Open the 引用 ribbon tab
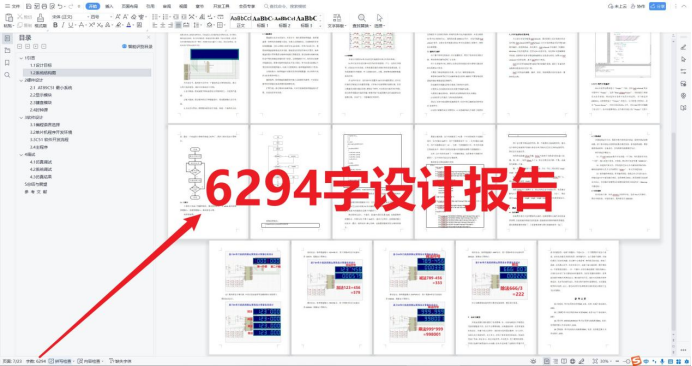 click(150, 6)
